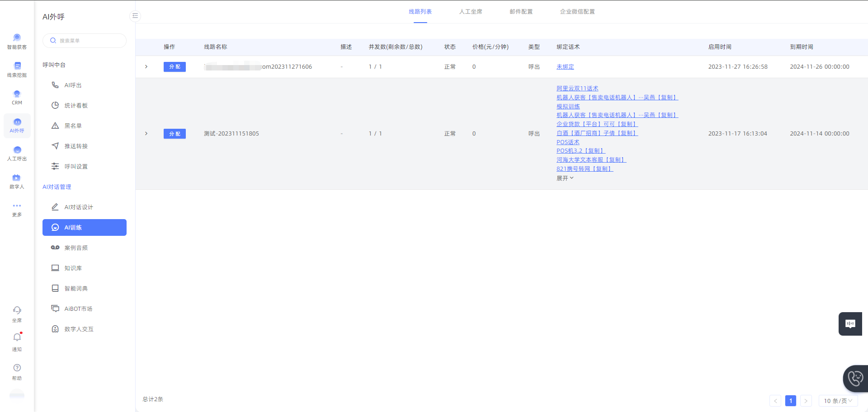Collapse the AI外呼 menu panel
The image size is (868, 412).
135,16
